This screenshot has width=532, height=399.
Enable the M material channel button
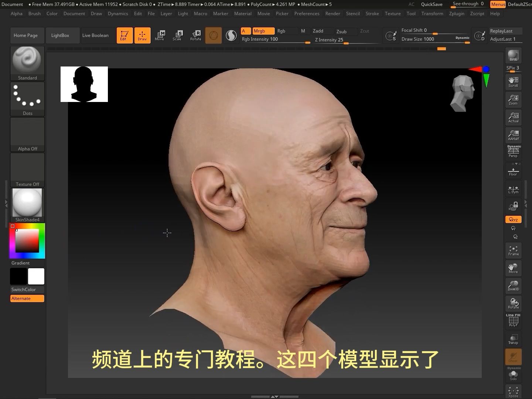point(303,31)
